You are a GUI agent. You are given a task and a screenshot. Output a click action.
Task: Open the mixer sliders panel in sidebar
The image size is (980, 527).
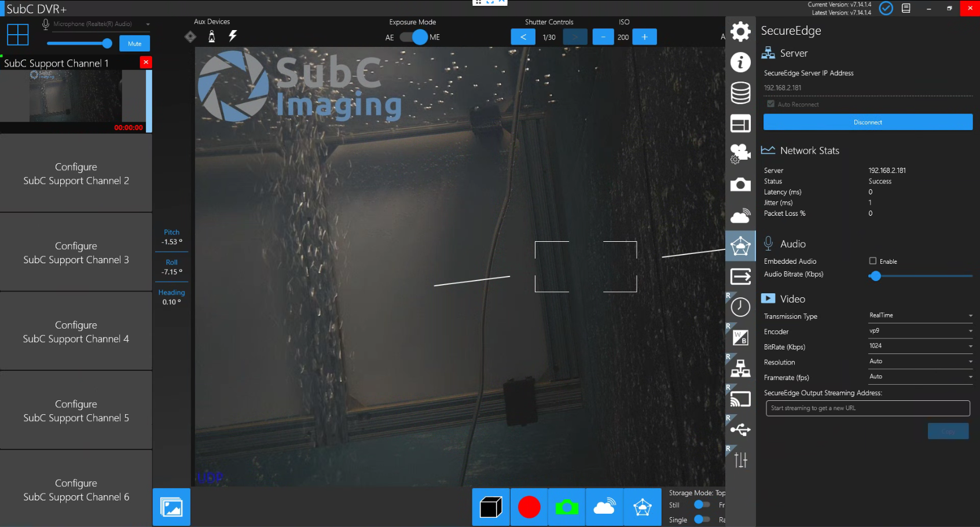[740, 460]
